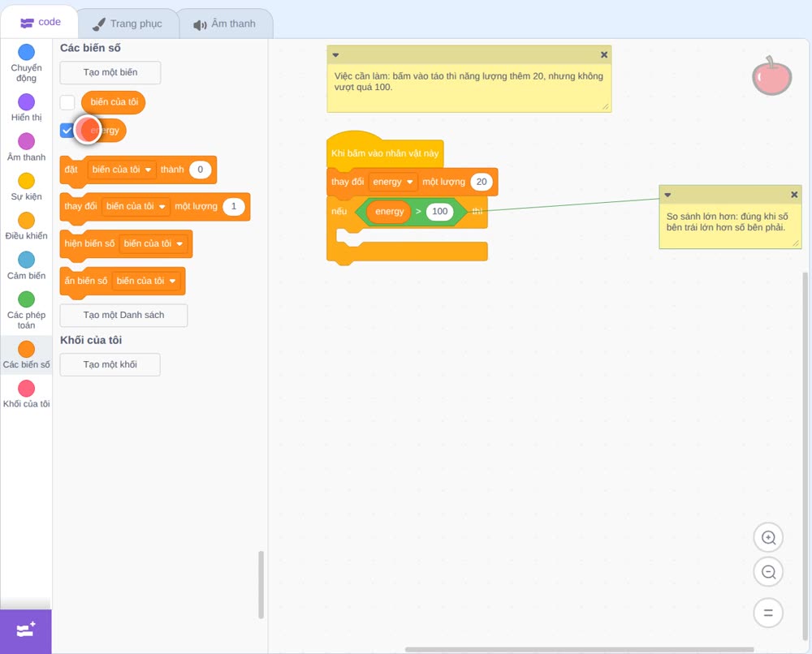Click the apple sprite watermark

[x=771, y=76]
